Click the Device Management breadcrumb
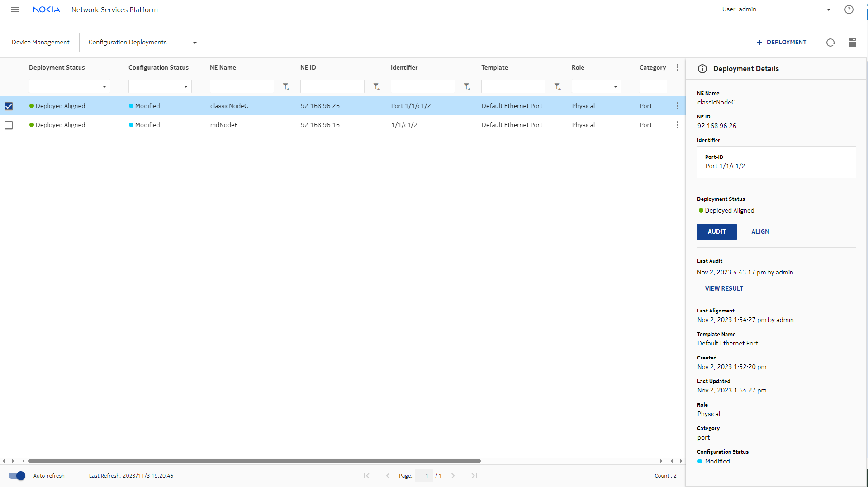This screenshot has height=487, width=868. [x=41, y=42]
